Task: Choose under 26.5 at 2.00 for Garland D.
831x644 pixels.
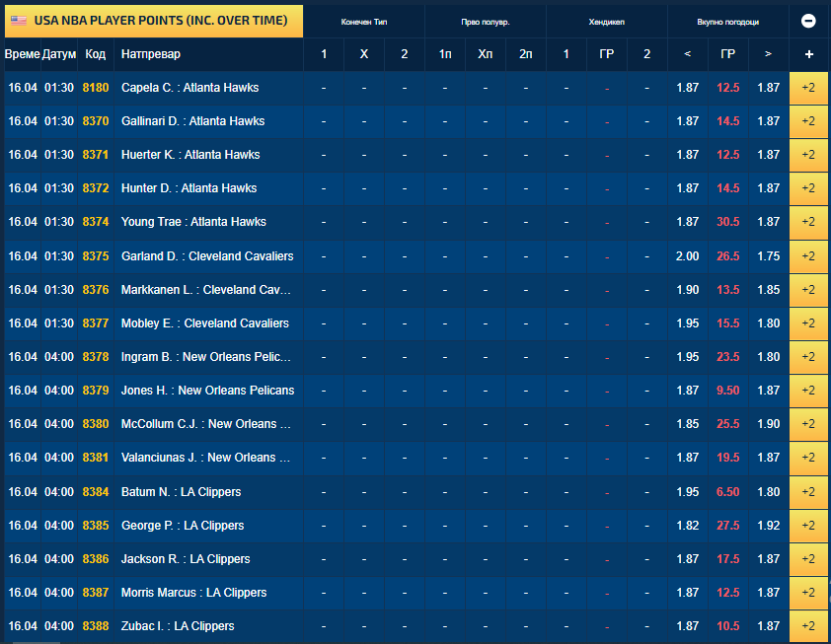Action: [687, 256]
